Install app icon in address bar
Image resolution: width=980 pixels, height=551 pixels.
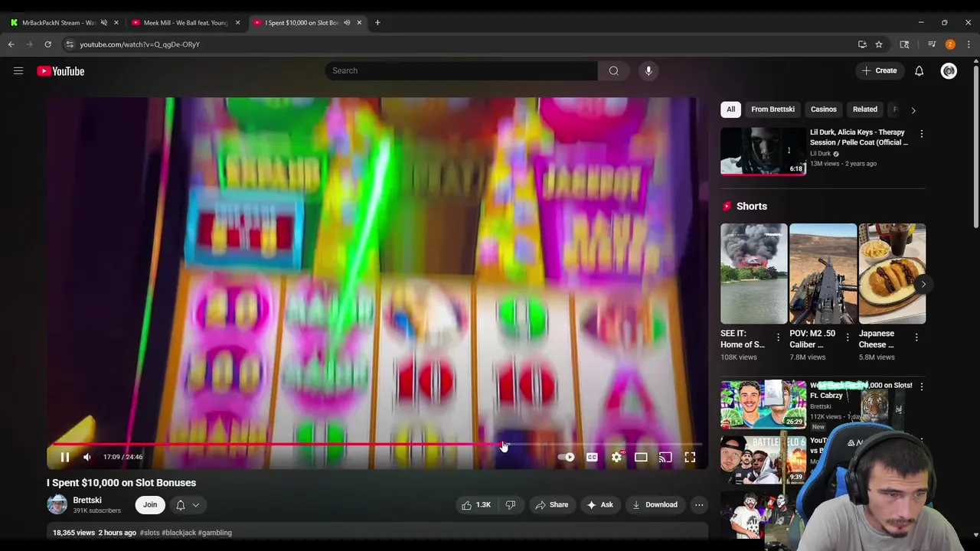click(862, 44)
